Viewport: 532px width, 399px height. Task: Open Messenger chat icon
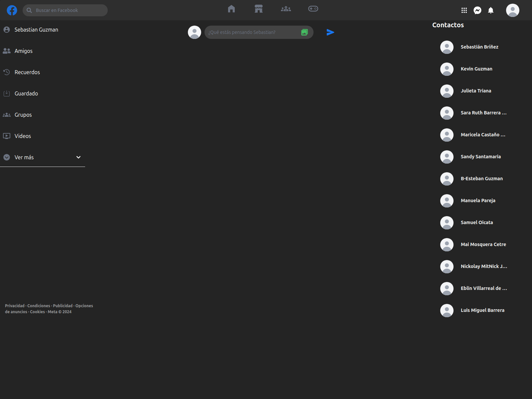click(x=477, y=10)
